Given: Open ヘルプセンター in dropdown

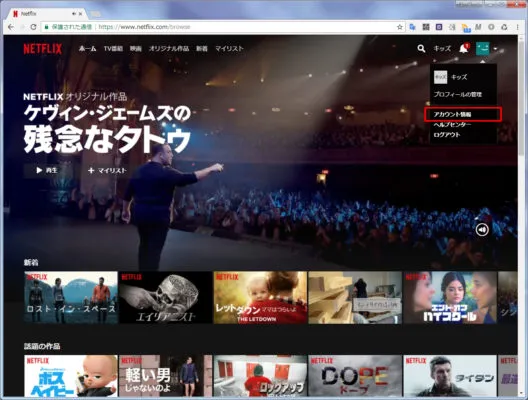Looking at the screenshot, I should tap(452, 125).
